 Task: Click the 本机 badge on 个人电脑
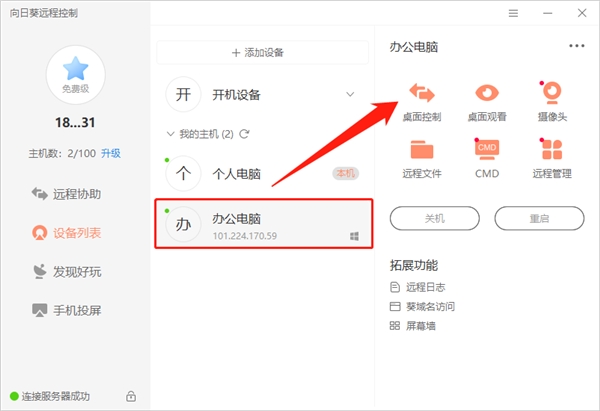[346, 173]
